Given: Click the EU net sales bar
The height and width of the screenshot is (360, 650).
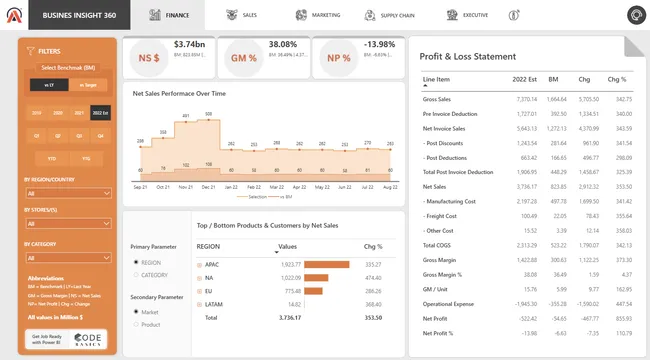Looking at the screenshot, I should [x=313, y=291].
